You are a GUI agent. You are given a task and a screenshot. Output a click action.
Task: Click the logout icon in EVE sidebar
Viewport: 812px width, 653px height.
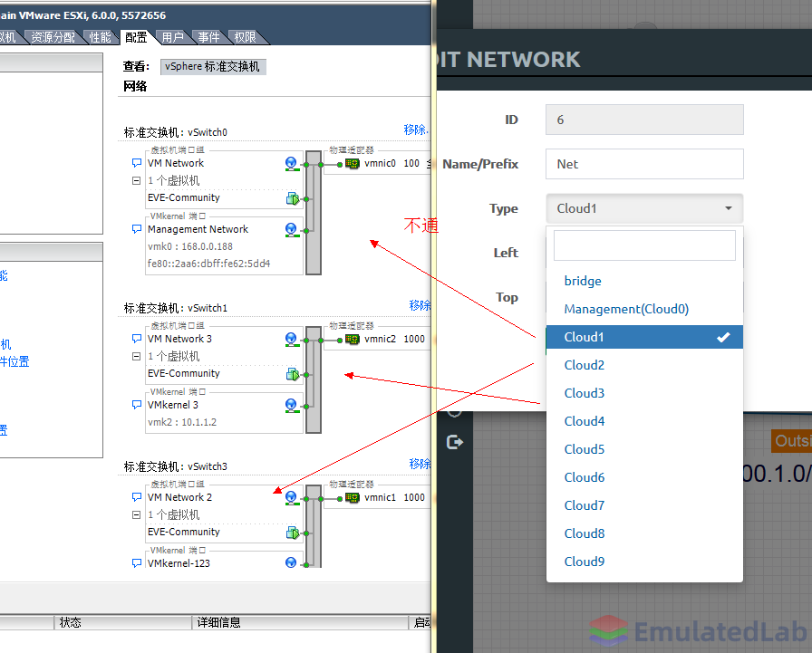pyautogui.click(x=455, y=442)
